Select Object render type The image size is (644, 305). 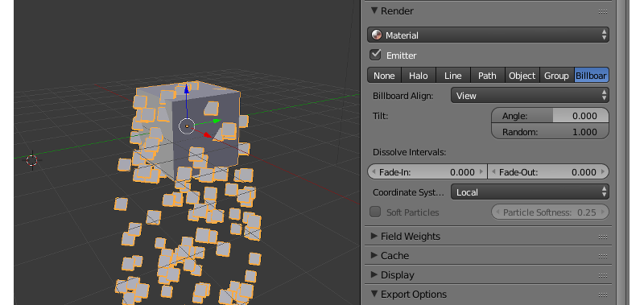[x=522, y=76]
